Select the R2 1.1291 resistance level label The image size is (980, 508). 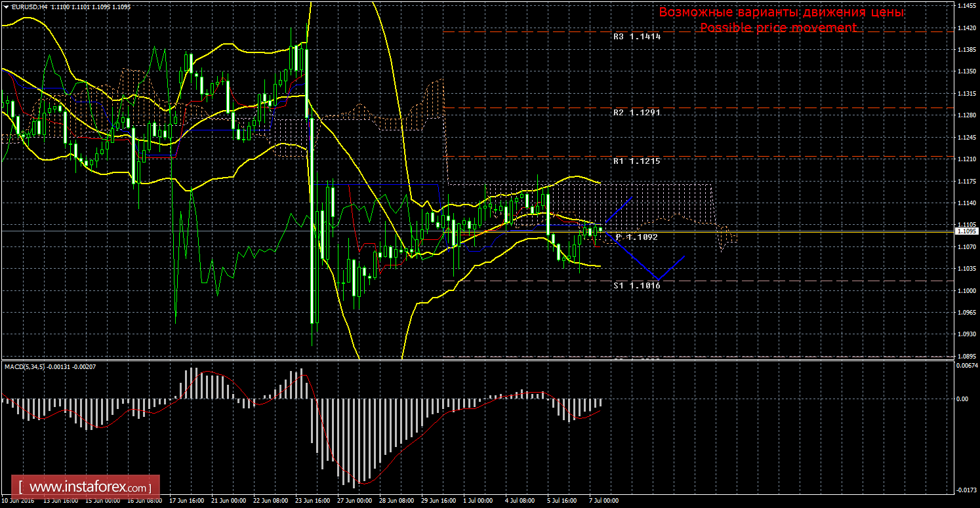point(636,113)
